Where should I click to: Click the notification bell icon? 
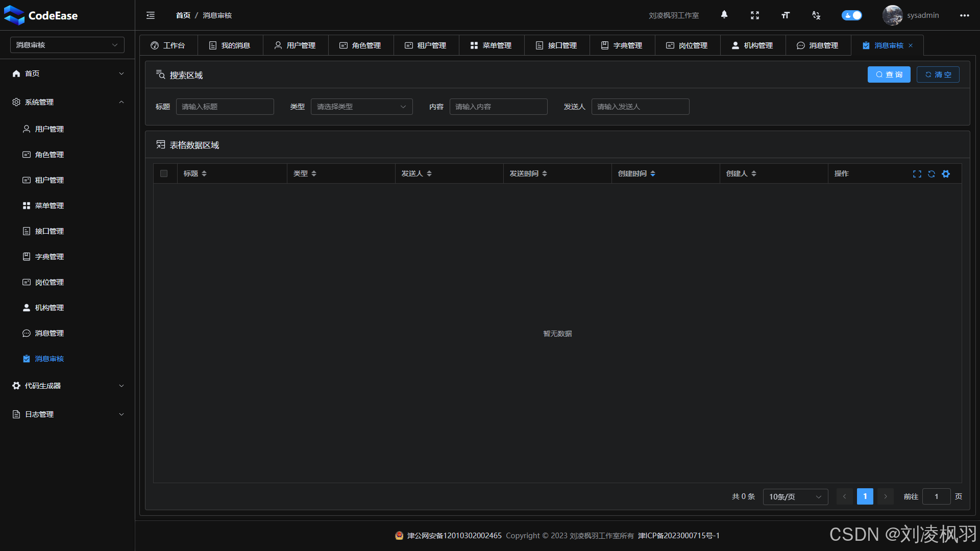[724, 15]
